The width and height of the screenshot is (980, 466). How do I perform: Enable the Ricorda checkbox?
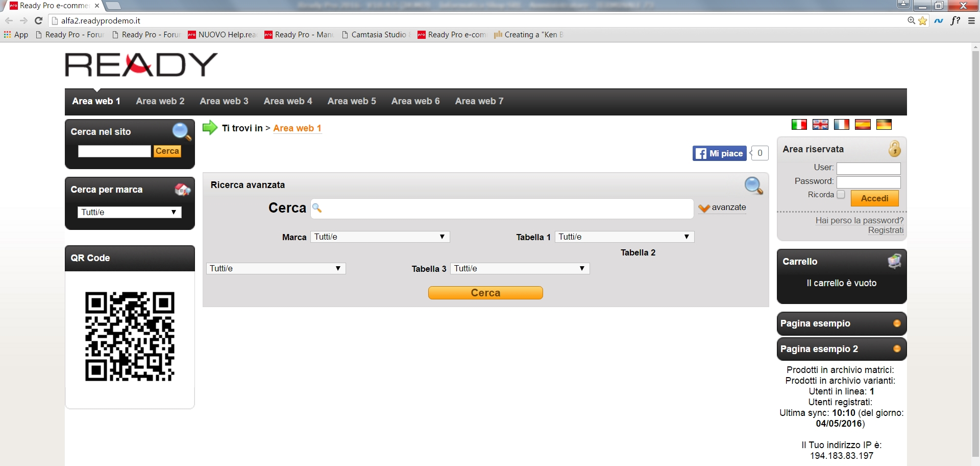pos(840,194)
